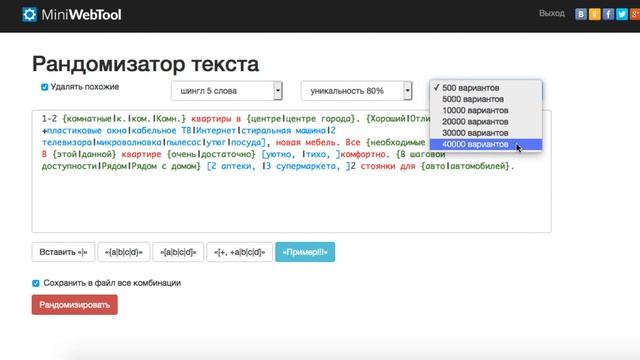Open the Google Plus social icon
This screenshot has width=640, height=360.
tap(635, 14)
